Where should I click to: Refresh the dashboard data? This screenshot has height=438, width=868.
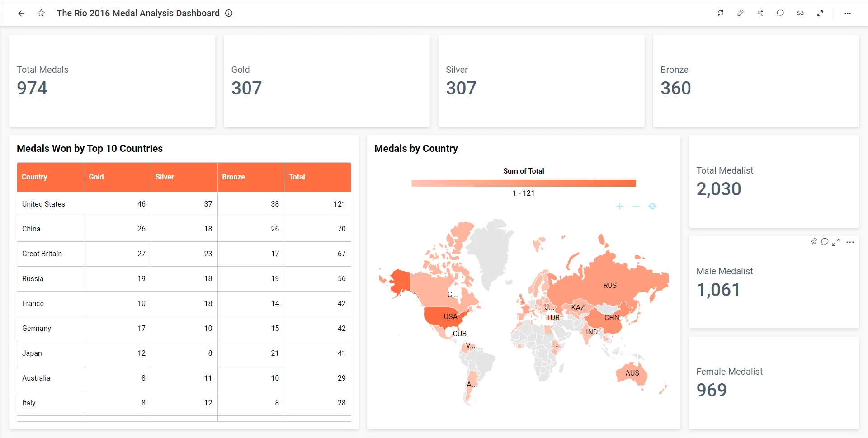720,13
